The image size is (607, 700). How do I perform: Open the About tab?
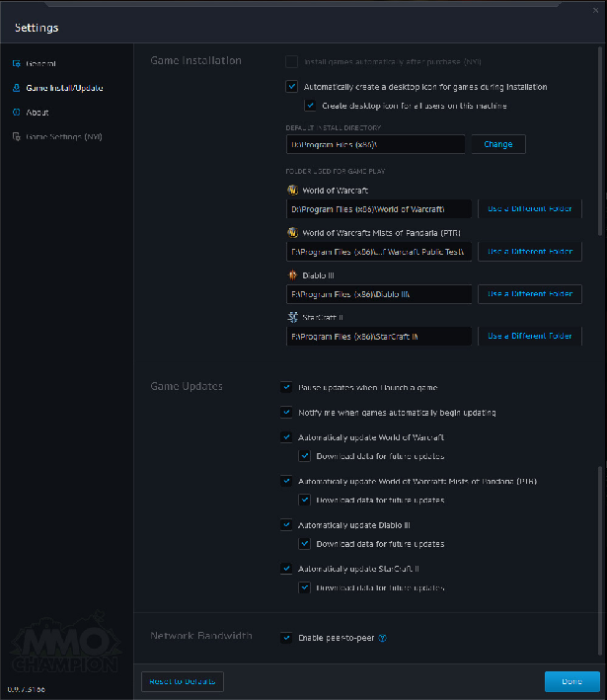(38, 113)
